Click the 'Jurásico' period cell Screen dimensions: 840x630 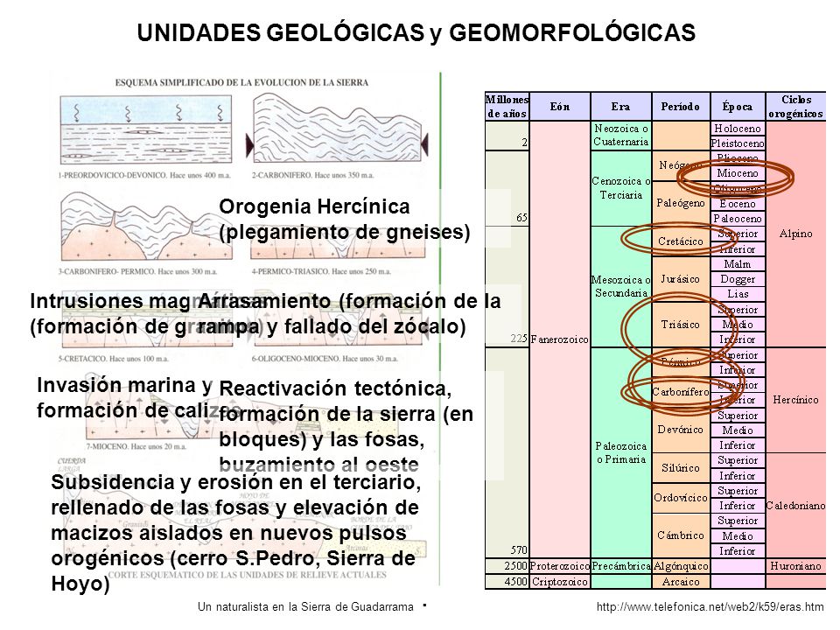(681, 279)
